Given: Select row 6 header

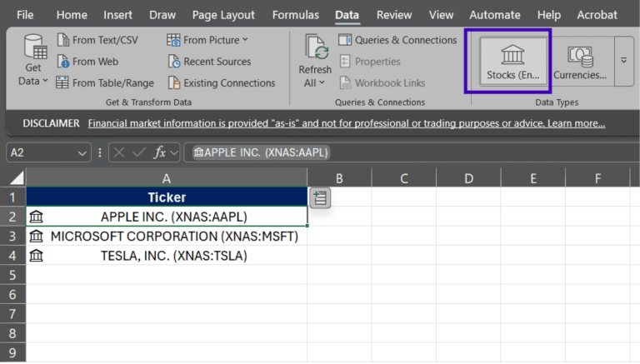Looking at the screenshot, I should [x=12, y=295].
